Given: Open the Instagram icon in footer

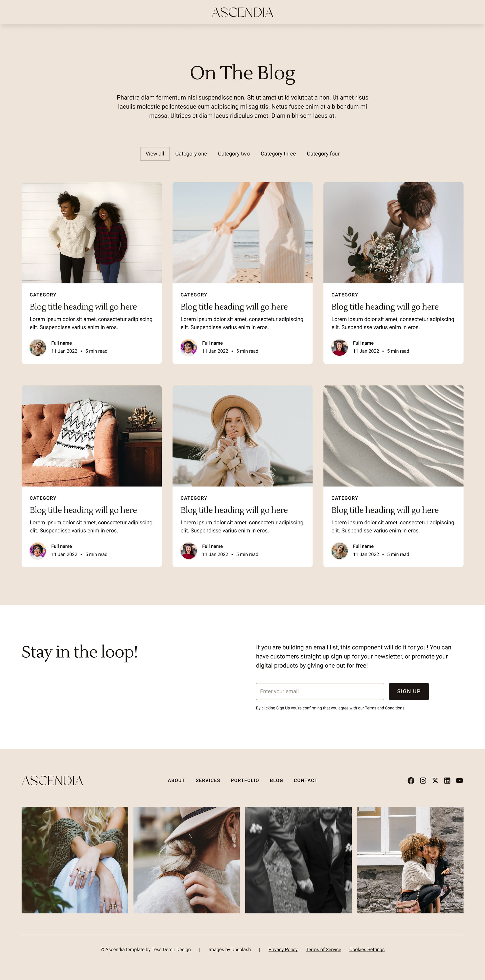Looking at the screenshot, I should 423,780.
